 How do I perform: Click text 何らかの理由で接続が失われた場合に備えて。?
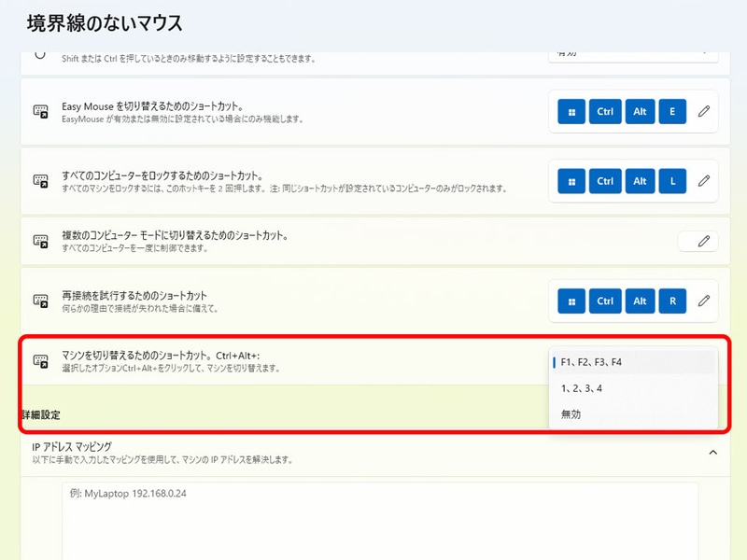pos(140,309)
